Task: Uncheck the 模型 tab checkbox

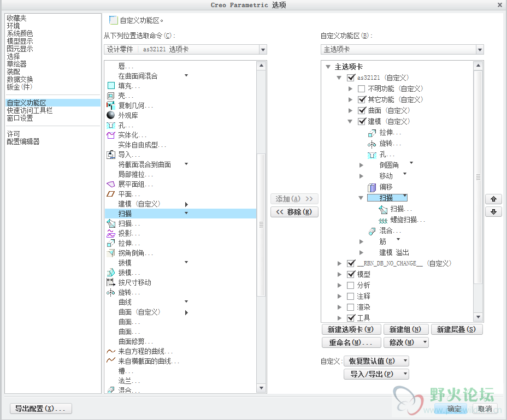Action: coord(351,275)
